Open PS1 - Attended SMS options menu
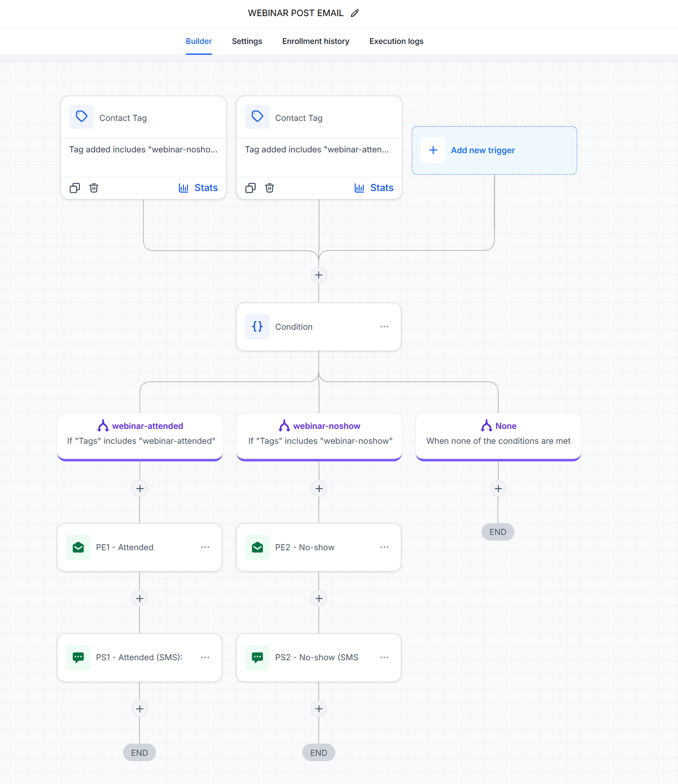Screen dimensions: 678x784 pyautogui.click(x=205, y=657)
